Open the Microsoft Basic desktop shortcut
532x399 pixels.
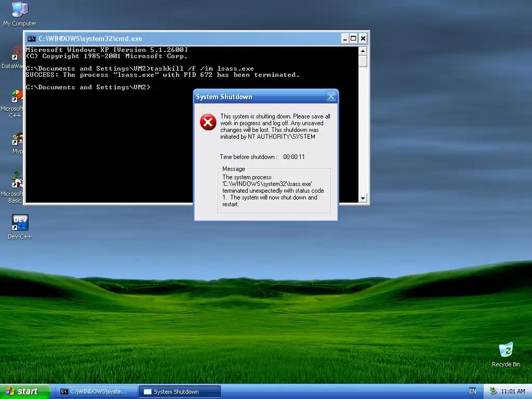point(12,187)
